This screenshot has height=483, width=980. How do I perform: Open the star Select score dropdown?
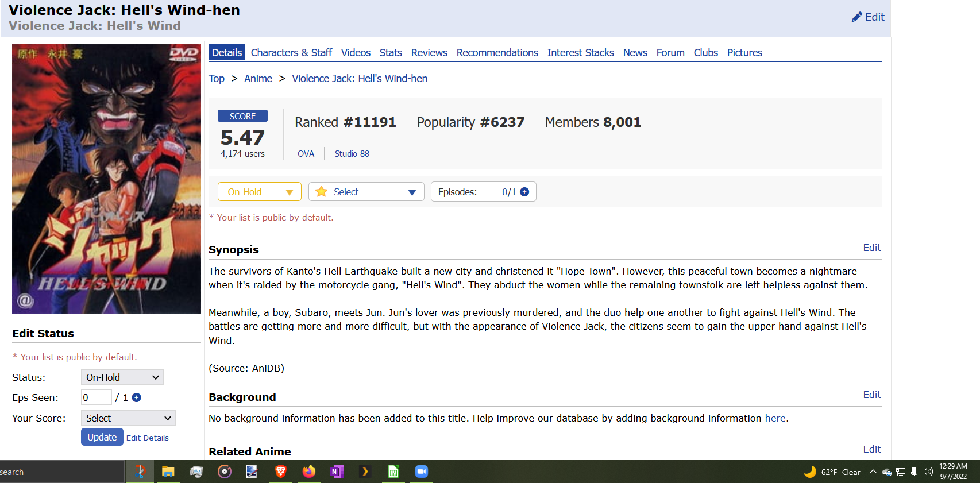tap(366, 192)
